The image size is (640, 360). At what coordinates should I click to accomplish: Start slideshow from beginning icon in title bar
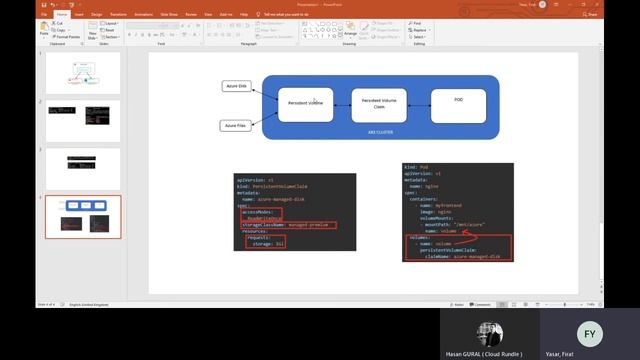point(71,5)
